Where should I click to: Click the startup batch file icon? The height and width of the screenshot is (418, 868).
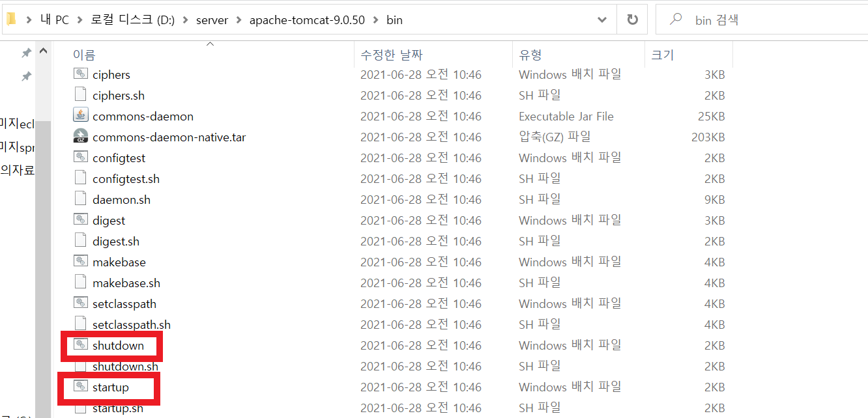tap(81, 387)
